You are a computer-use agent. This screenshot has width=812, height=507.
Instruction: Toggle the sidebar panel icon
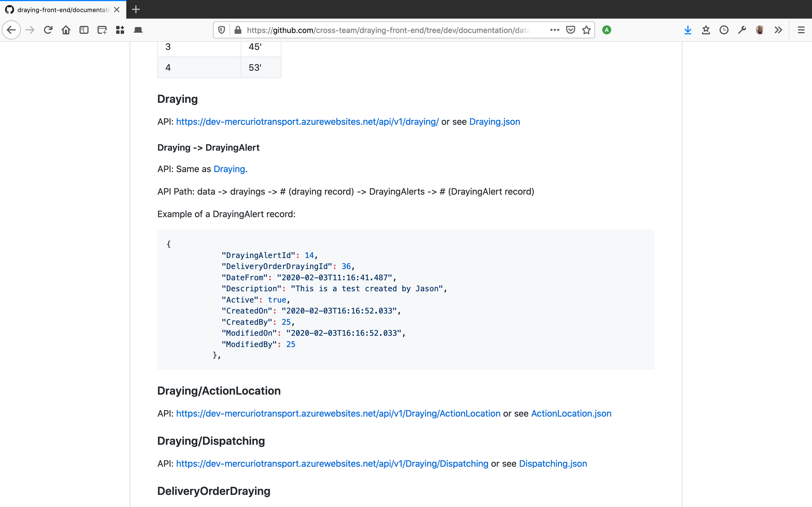pyautogui.click(x=84, y=30)
